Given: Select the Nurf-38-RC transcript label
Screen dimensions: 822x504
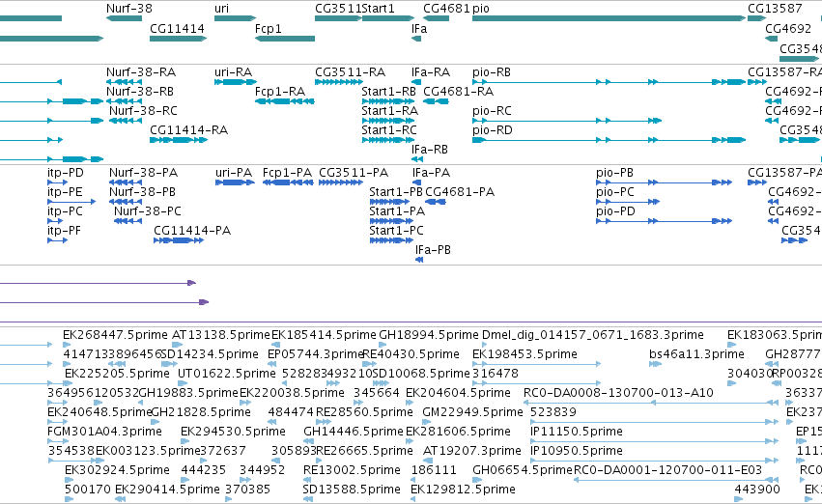Looking at the screenshot, I should 143,110.
